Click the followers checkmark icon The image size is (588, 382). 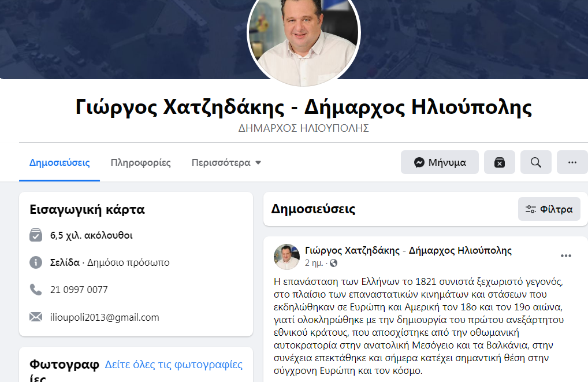click(36, 235)
